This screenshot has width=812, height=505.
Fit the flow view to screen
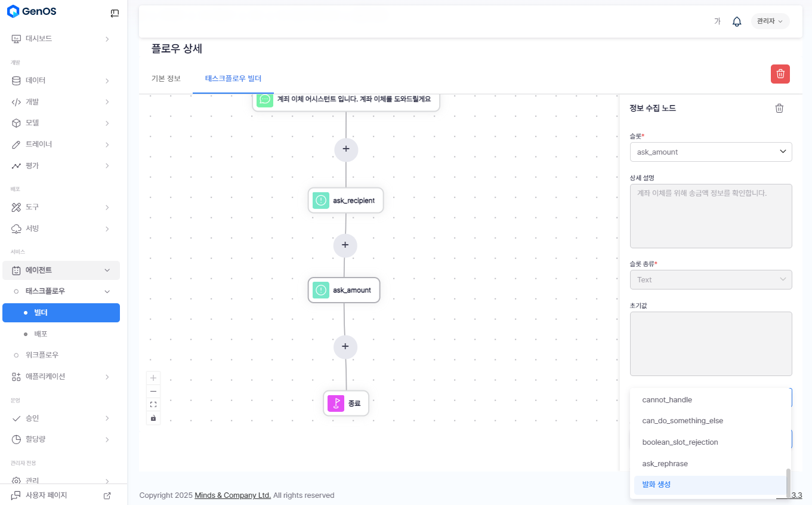coord(153,404)
